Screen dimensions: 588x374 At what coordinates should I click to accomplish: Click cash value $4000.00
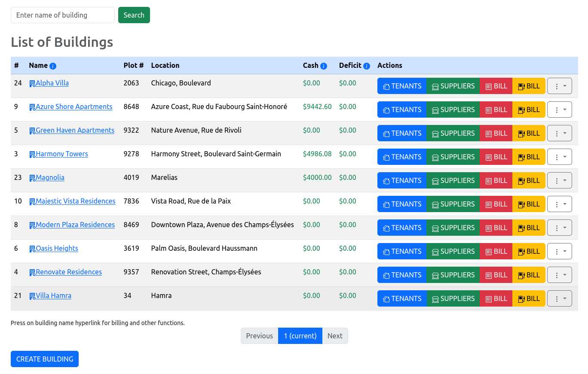317,177
